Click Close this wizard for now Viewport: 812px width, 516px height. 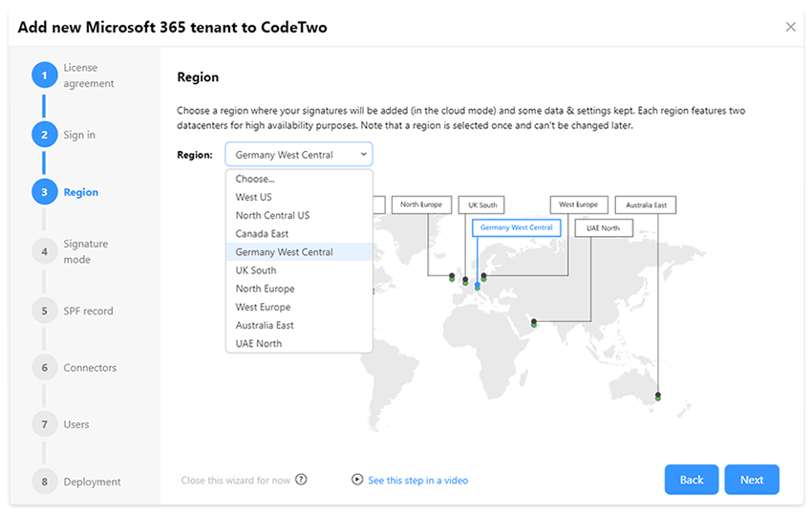[236, 481]
